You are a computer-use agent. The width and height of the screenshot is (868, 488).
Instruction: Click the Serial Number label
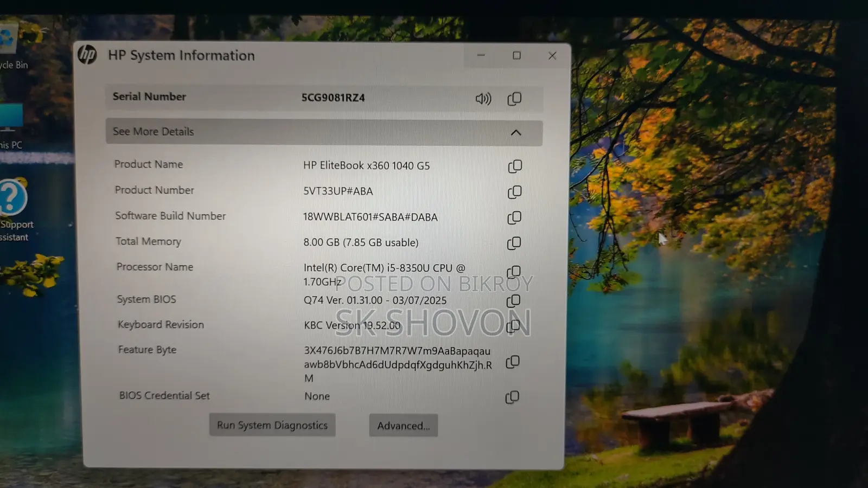tap(149, 97)
